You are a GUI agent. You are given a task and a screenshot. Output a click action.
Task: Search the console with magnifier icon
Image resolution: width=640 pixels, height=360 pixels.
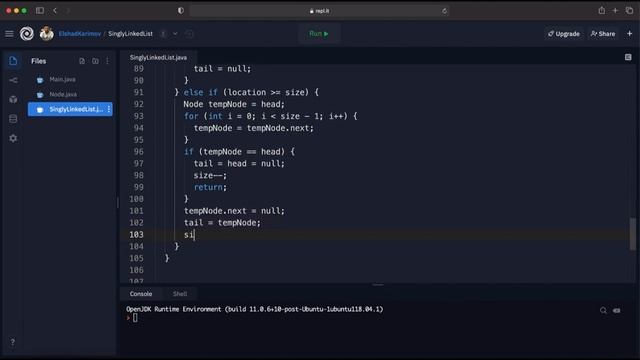603,311
